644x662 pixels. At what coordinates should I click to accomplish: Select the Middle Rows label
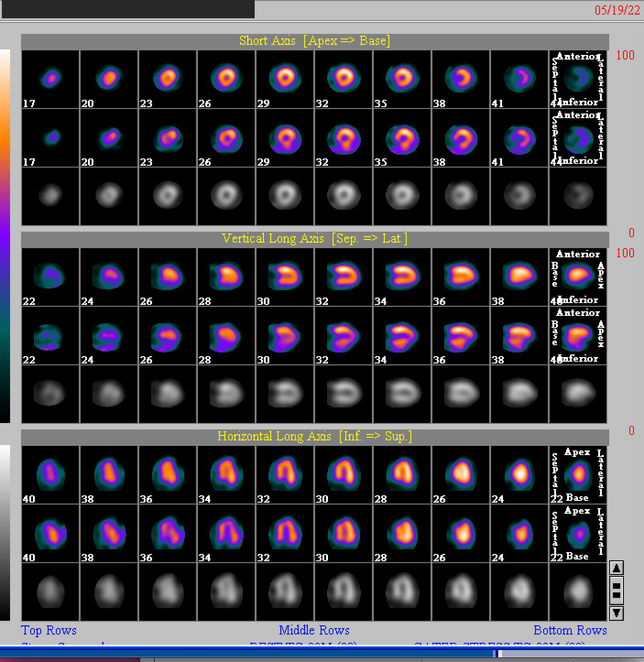(x=314, y=630)
